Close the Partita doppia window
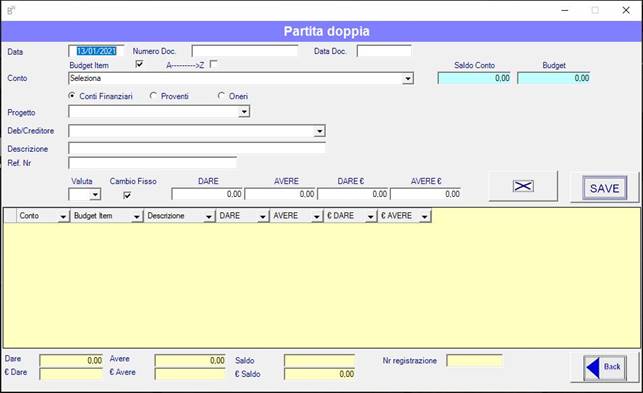Viewport: 643px width, 393px height. [626, 10]
